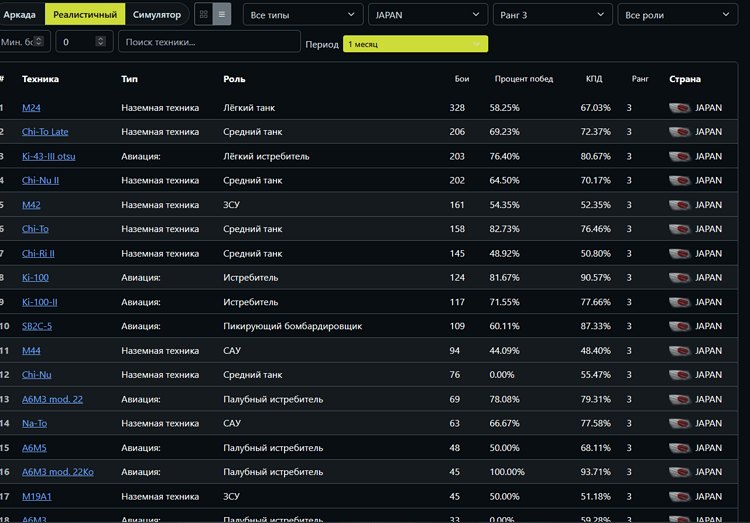Sort by Тип column header

point(129,79)
